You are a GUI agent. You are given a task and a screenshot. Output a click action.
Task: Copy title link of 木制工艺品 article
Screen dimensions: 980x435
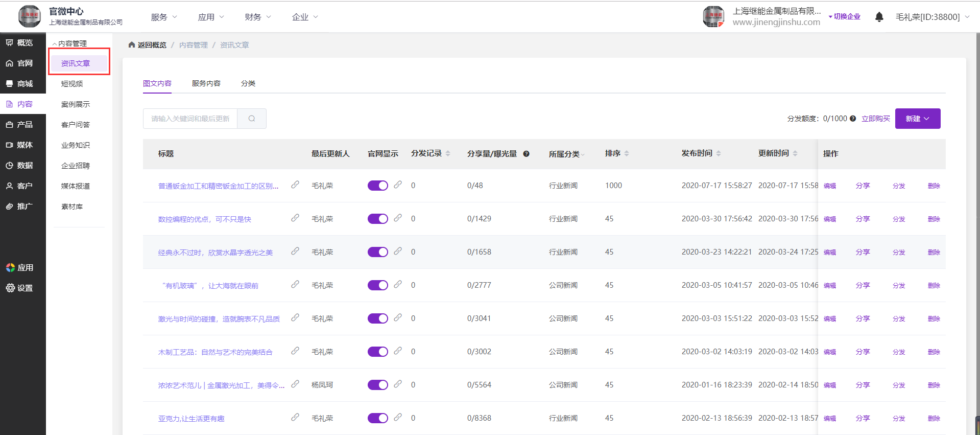(295, 351)
